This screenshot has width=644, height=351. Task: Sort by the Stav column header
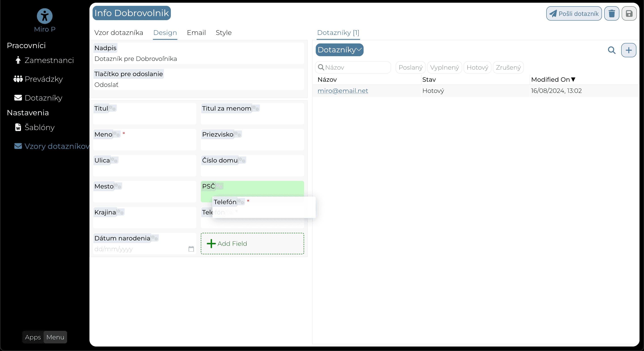point(429,80)
